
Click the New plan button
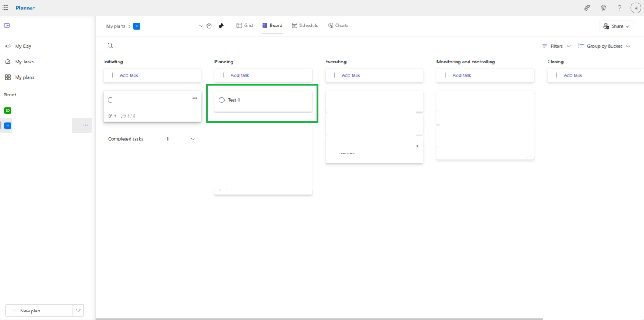(39, 311)
